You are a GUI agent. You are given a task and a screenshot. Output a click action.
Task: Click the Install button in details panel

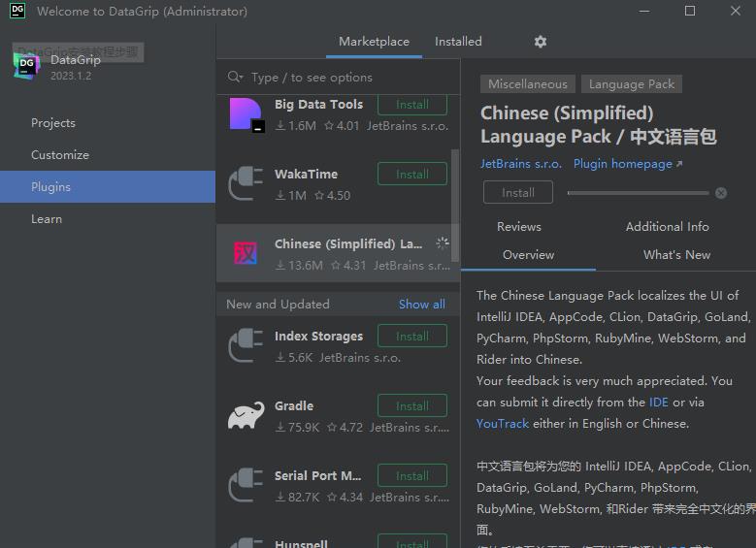pyautogui.click(x=518, y=192)
